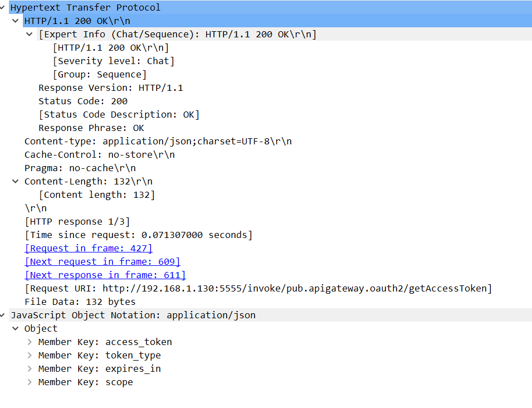
Task: Collapse the Expert Info subtree
Action: pyautogui.click(x=30, y=35)
